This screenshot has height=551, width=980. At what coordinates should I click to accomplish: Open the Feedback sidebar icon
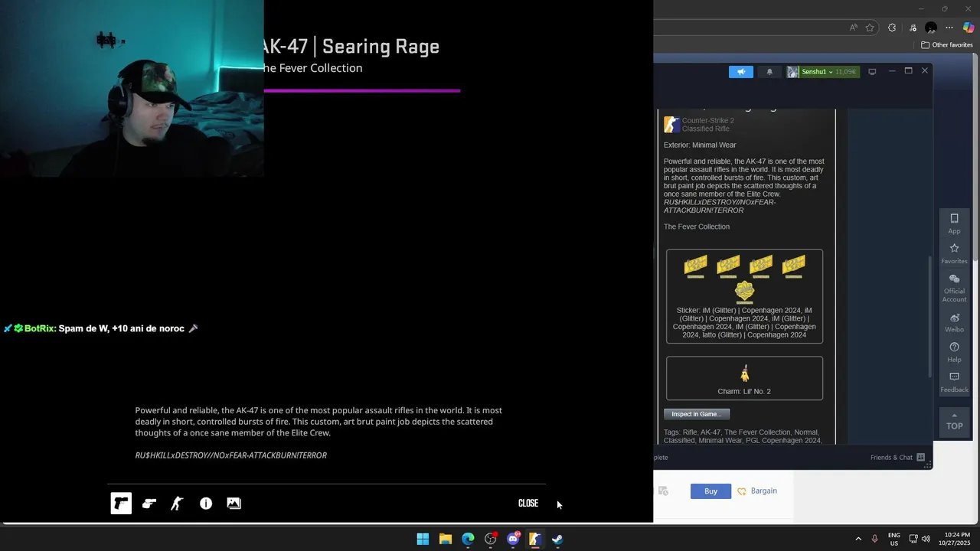(954, 382)
